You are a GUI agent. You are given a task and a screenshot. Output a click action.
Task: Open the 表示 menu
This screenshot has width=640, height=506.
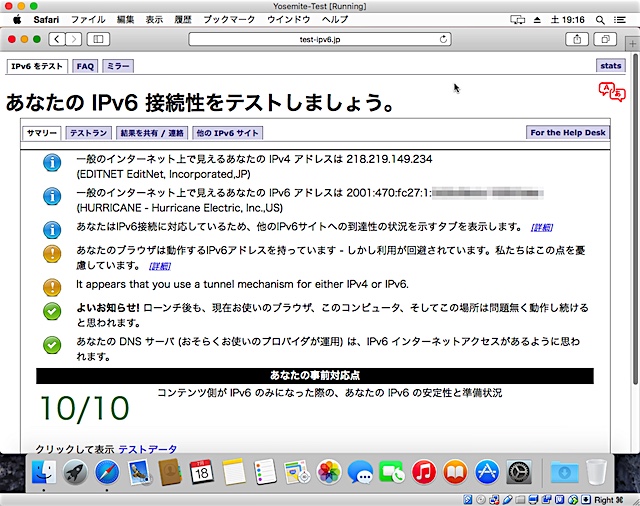point(154,20)
